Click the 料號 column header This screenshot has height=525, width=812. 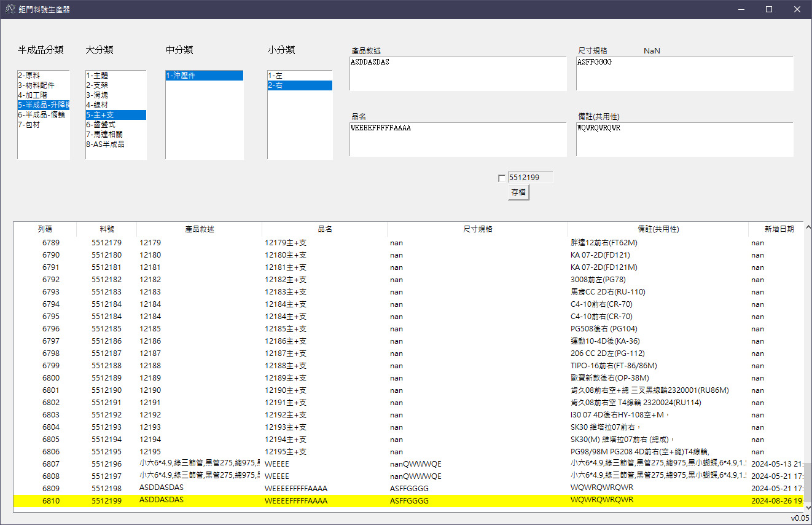pos(107,229)
